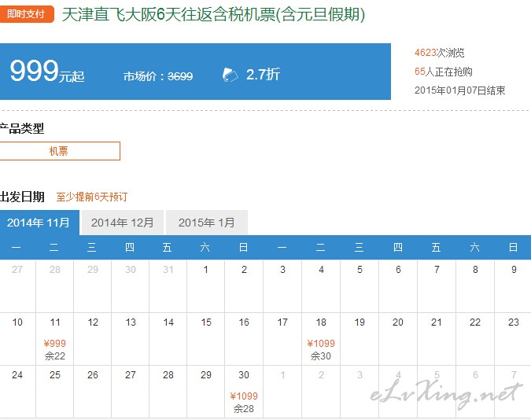Click the 市场价:3699 market price text
The width and height of the screenshot is (531, 420).
click(158, 76)
